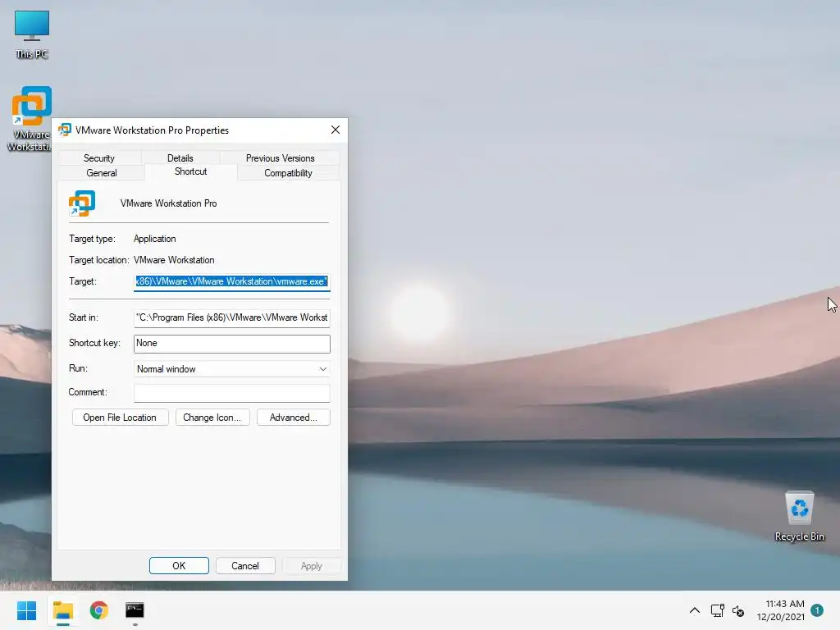Click in the Start in field

pyautogui.click(x=231, y=317)
